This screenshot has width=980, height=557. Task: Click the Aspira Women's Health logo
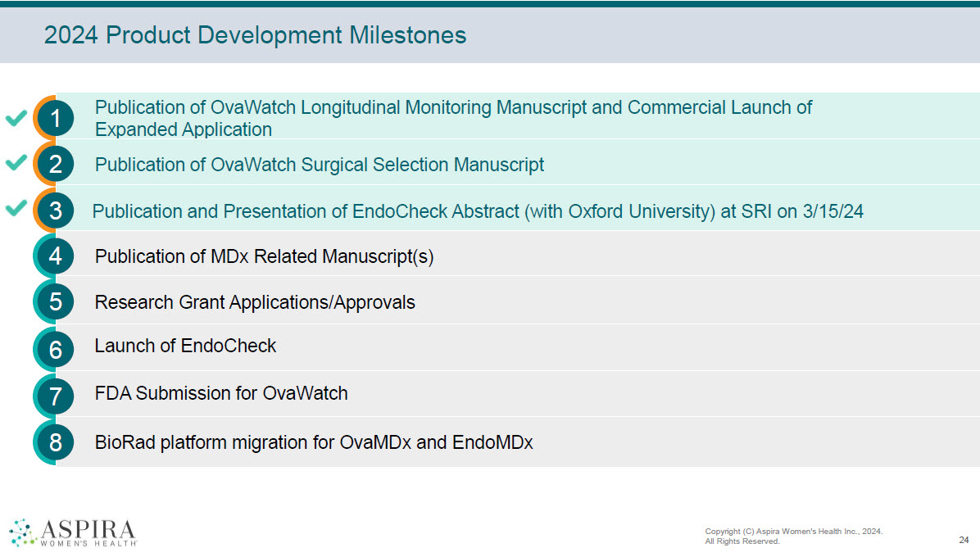click(x=72, y=532)
